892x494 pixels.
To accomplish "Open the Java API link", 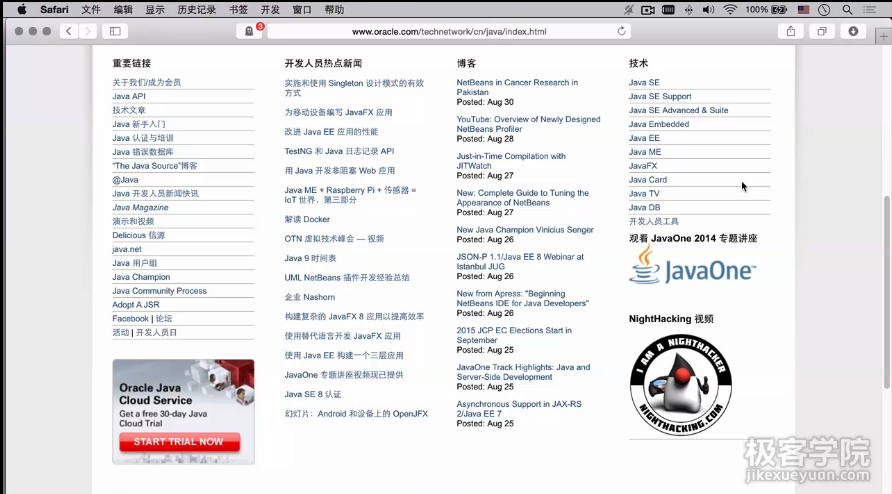I will (x=129, y=96).
